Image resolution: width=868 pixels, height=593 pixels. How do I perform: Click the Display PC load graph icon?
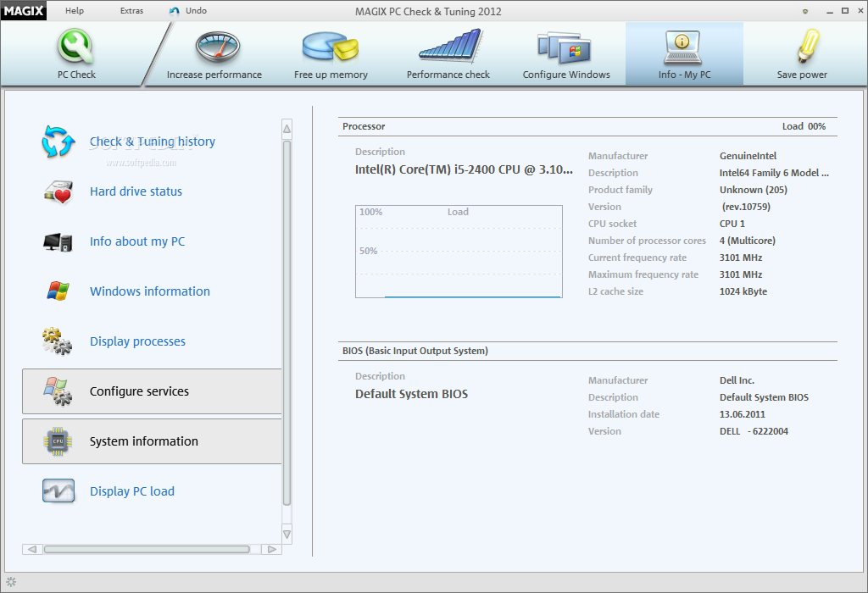[x=58, y=491]
